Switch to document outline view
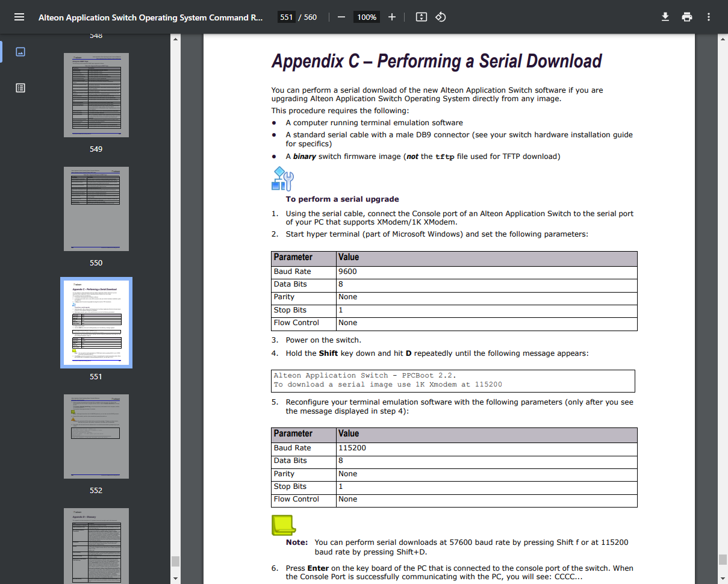The image size is (728, 584). (20, 88)
